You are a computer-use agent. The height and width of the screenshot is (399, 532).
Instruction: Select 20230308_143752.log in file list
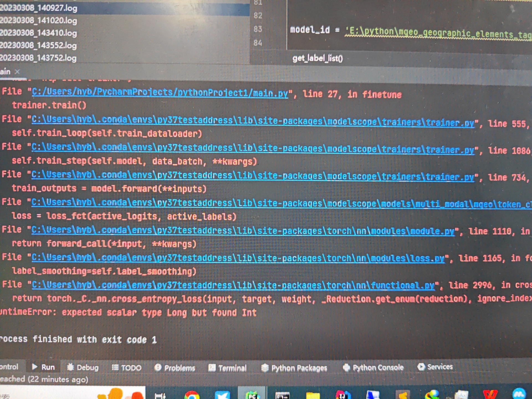(x=39, y=58)
